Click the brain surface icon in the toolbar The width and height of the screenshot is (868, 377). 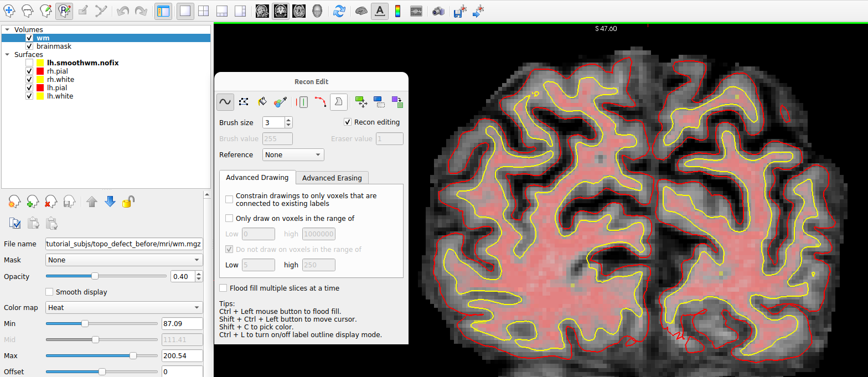click(361, 11)
